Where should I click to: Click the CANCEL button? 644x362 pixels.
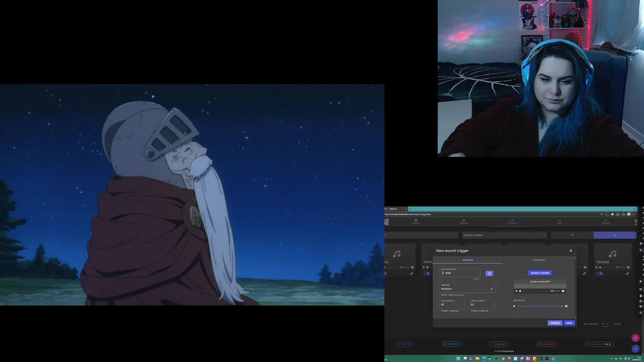pos(555,323)
